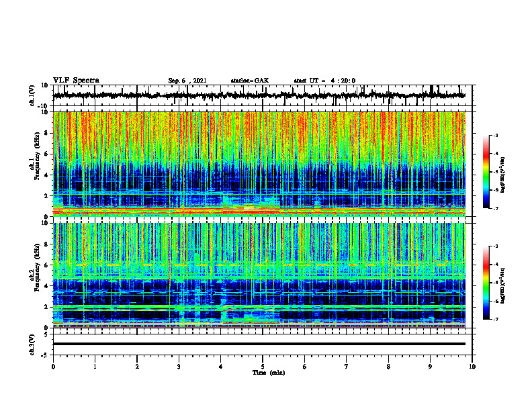Click the 'VLF Spectra' plot title
Viewport: 532px width, 411px height.
pos(76,81)
